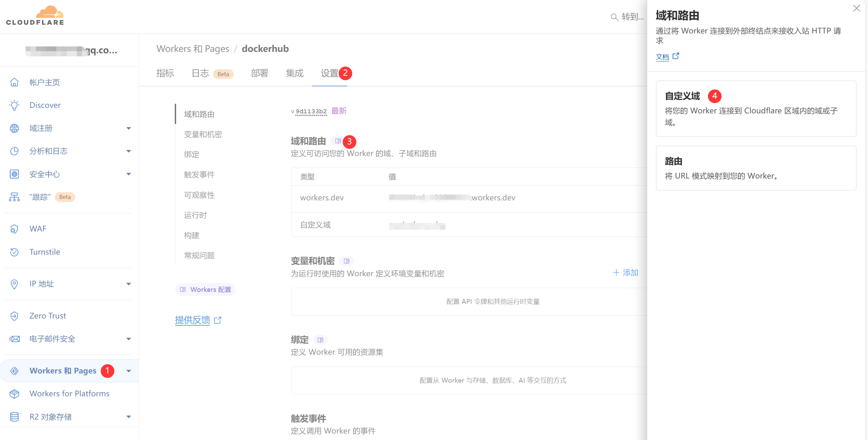Open 帐户主页 via the home icon
Image resolution: width=868 pixels, height=440 pixels.
pyautogui.click(x=14, y=82)
